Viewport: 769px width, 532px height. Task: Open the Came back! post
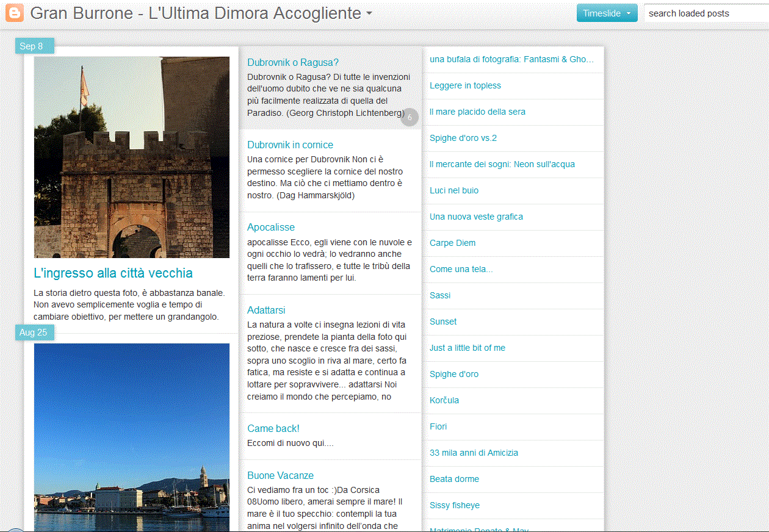click(x=273, y=428)
